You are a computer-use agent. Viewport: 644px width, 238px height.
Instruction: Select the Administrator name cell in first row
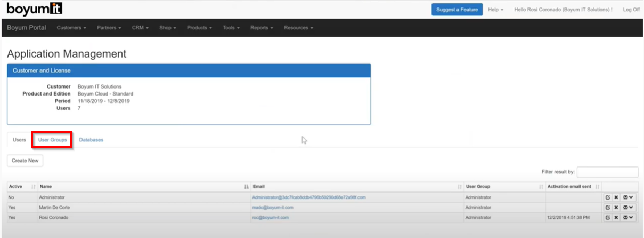[x=144, y=197]
